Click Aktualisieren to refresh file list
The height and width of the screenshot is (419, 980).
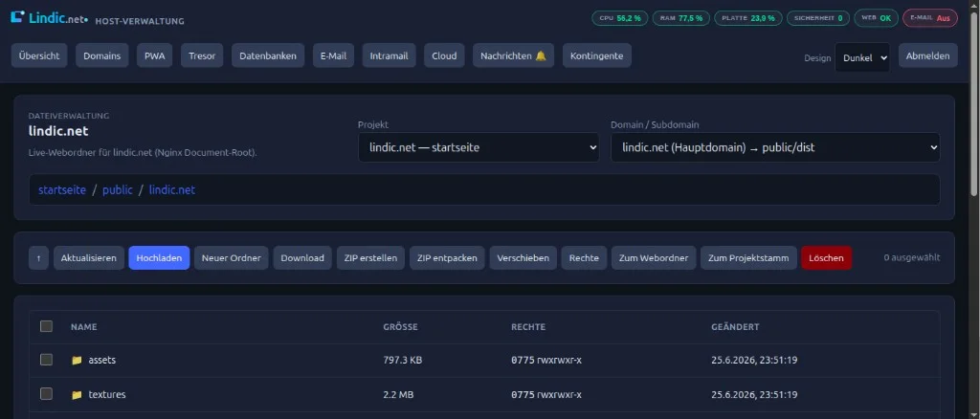coord(89,258)
